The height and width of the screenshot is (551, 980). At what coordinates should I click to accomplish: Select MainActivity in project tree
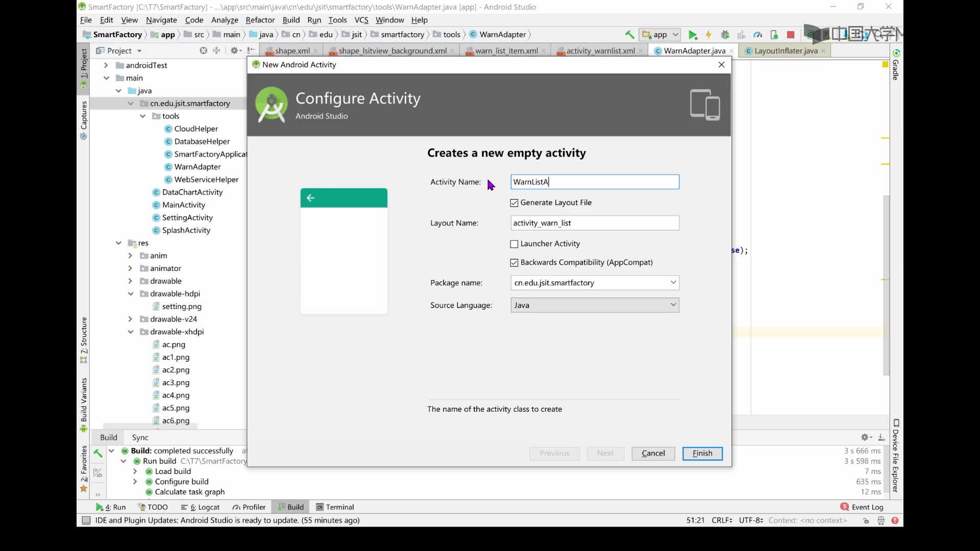pyautogui.click(x=183, y=205)
